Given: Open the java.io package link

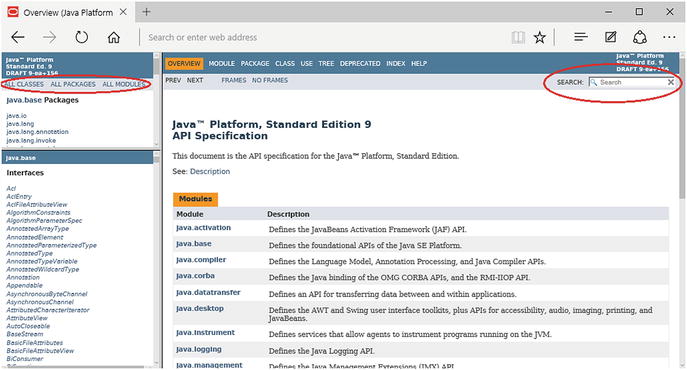Looking at the screenshot, I should 16,116.
